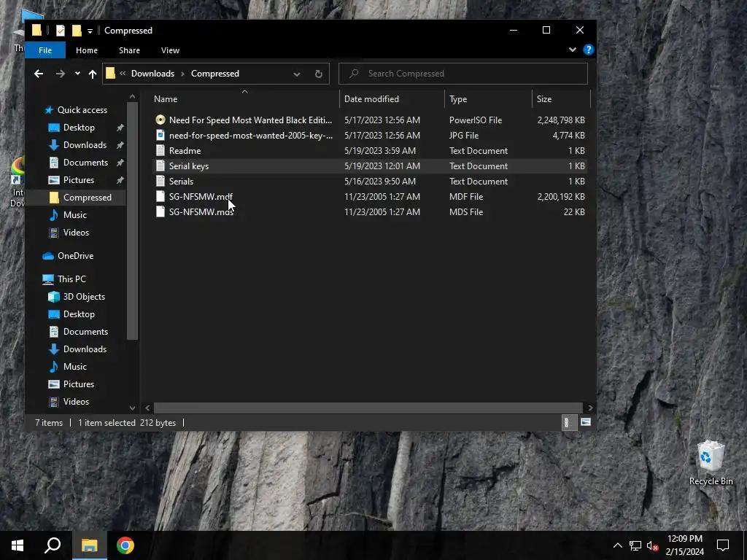Click the SG-NFSMW.mds file icon

click(x=160, y=211)
